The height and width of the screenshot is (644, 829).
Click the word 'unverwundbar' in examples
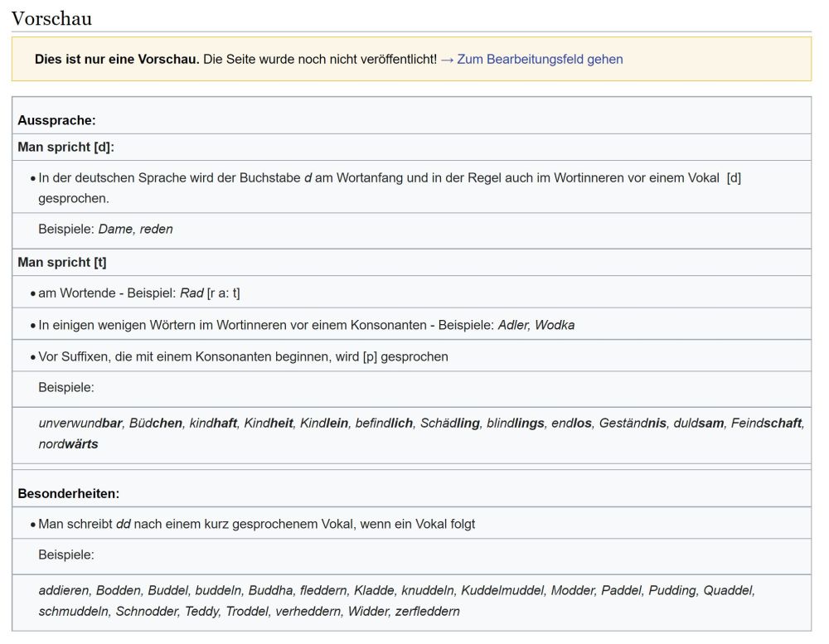point(80,423)
